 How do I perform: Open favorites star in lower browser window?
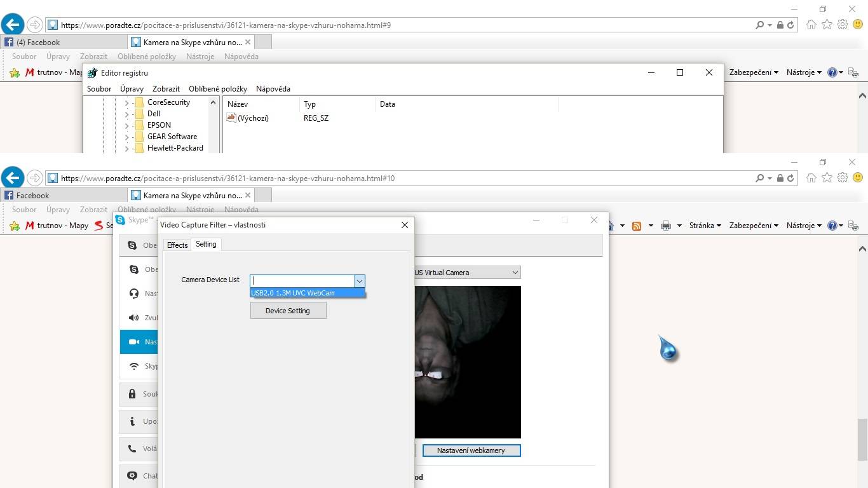click(827, 178)
